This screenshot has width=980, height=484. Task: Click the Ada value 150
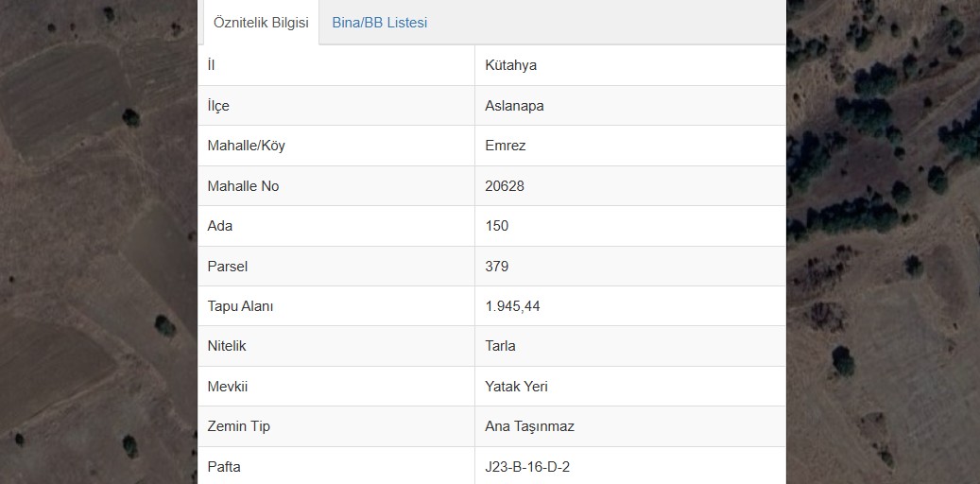click(497, 226)
